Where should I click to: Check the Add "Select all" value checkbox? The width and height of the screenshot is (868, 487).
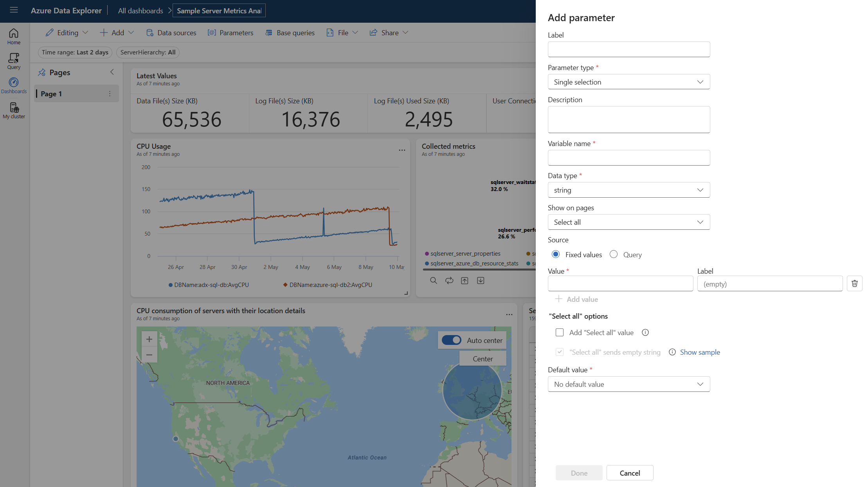tap(560, 332)
